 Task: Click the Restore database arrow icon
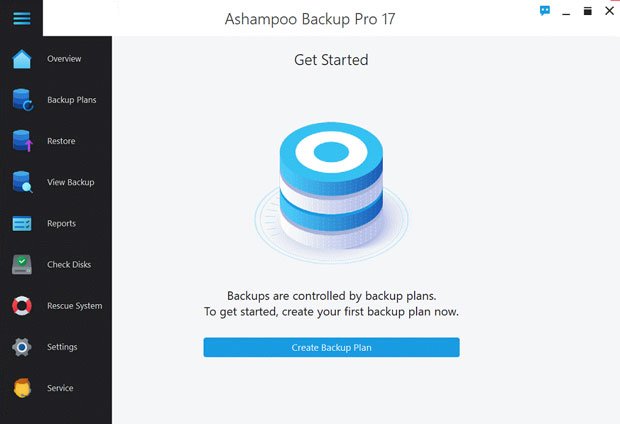(22, 141)
